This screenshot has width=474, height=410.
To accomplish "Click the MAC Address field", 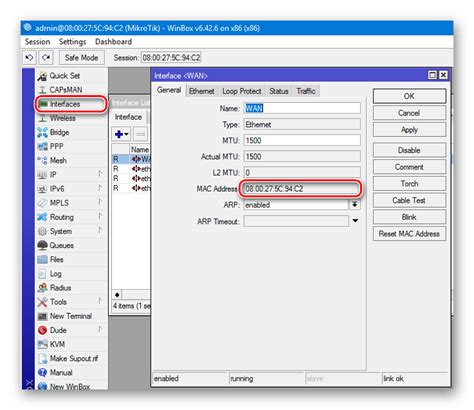I will [301, 189].
